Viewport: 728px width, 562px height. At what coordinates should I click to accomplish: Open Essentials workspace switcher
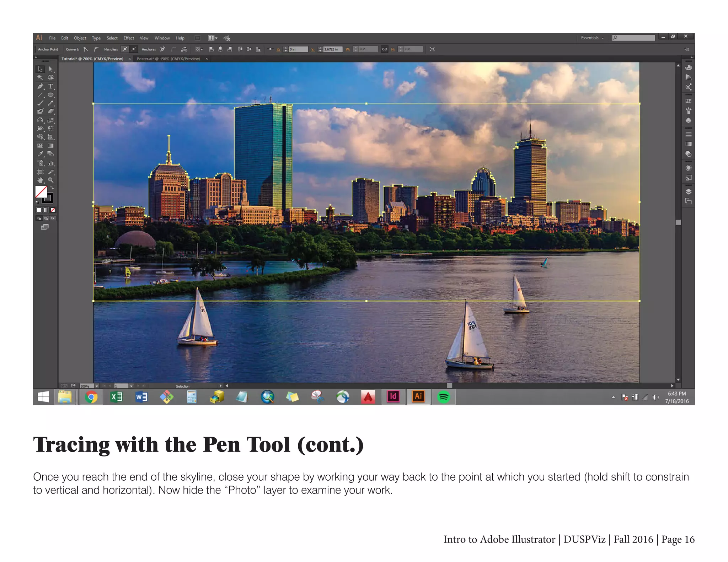(x=592, y=38)
